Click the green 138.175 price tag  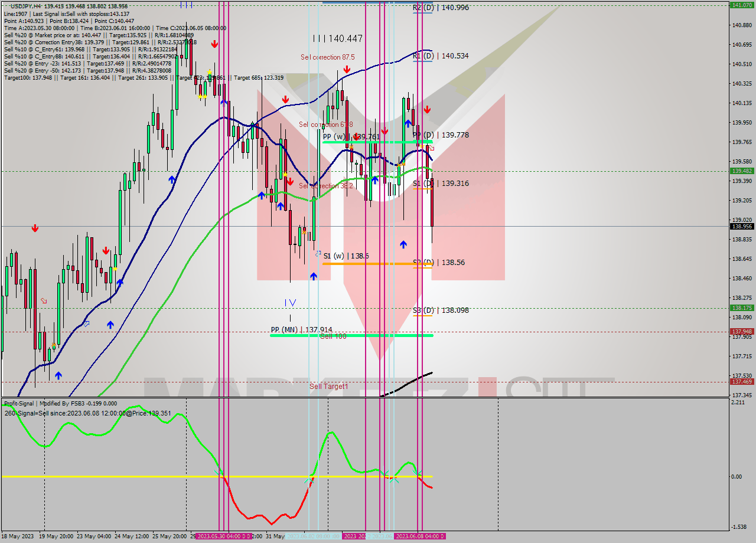[x=742, y=308]
